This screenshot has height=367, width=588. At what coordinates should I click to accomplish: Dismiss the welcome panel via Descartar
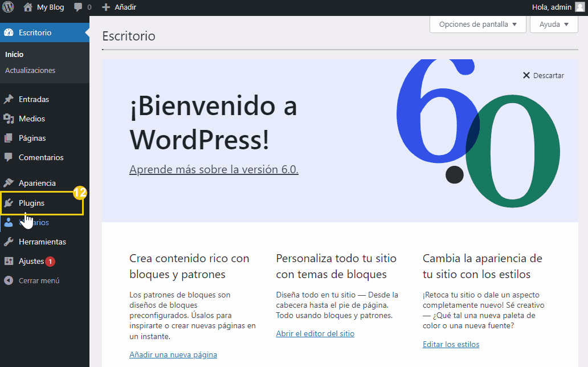coord(544,75)
